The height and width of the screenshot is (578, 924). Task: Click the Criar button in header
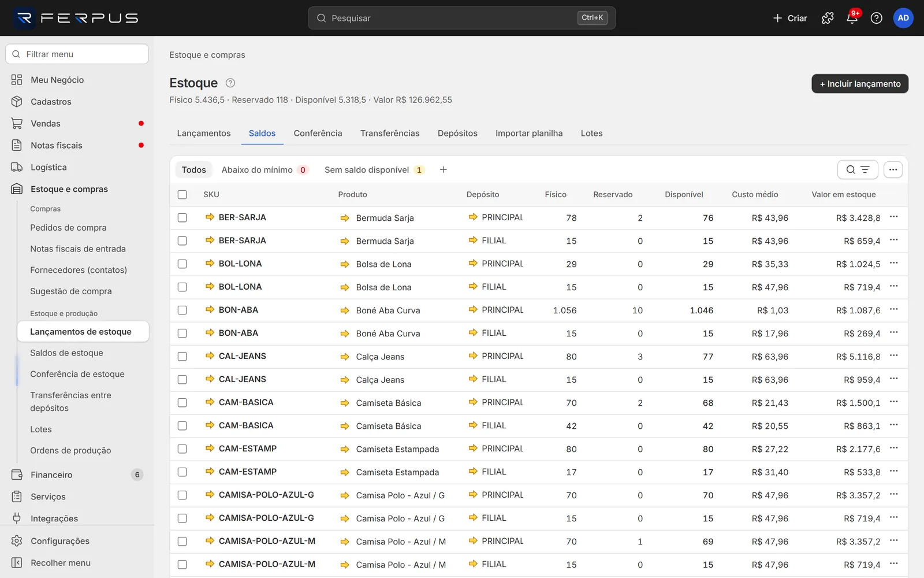pyautogui.click(x=789, y=18)
